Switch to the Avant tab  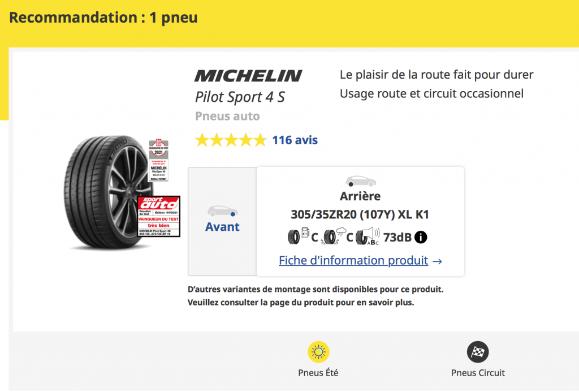pos(222,221)
